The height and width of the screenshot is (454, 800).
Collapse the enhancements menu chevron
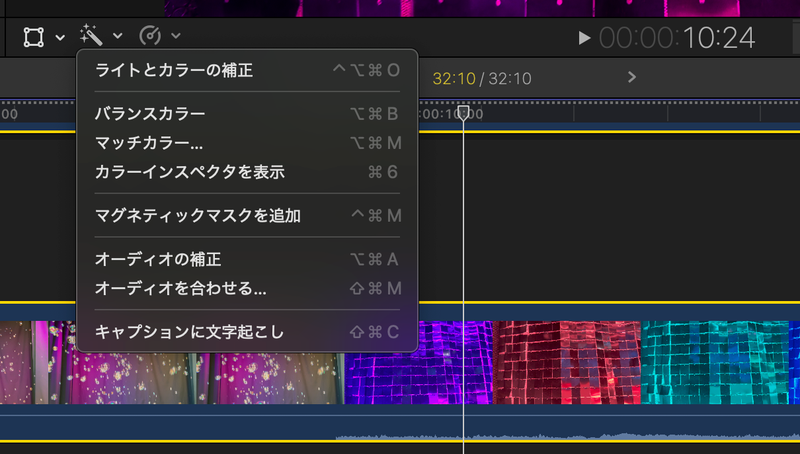[118, 36]
